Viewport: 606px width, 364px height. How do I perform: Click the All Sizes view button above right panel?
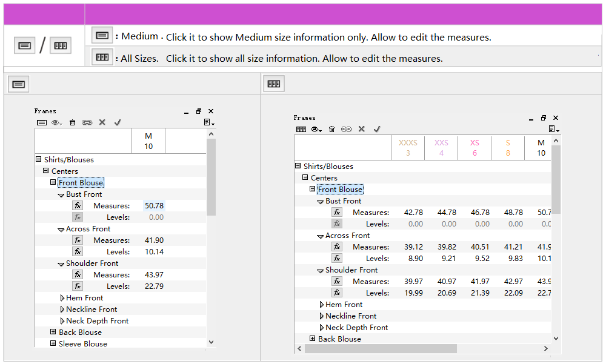pyautogui.click(x=274, y=84)
